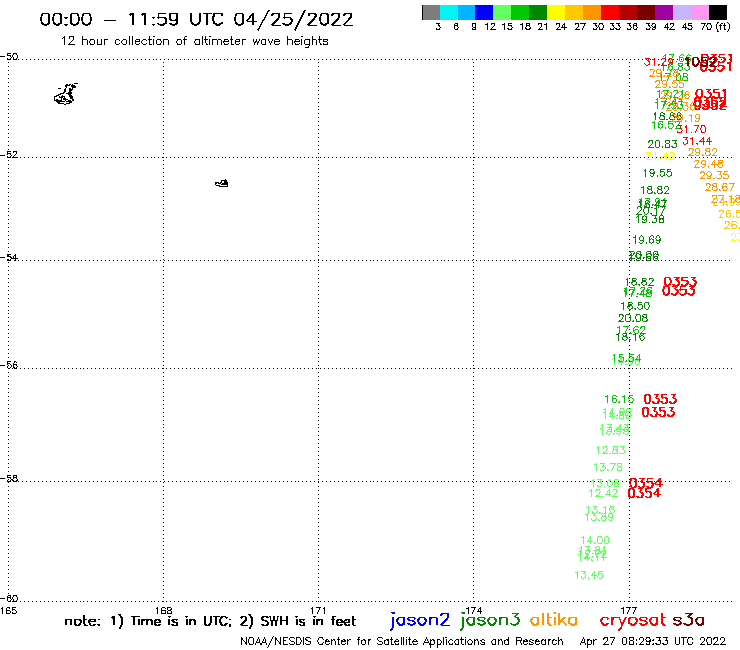
Task: Click the wave height value 12.42
Action: (603, 493)
